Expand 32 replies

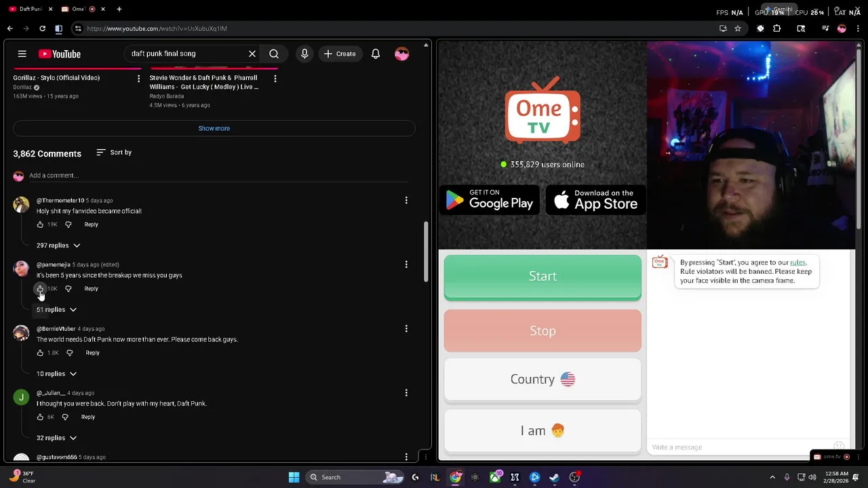pyautogui.click(x=56, y=439)
